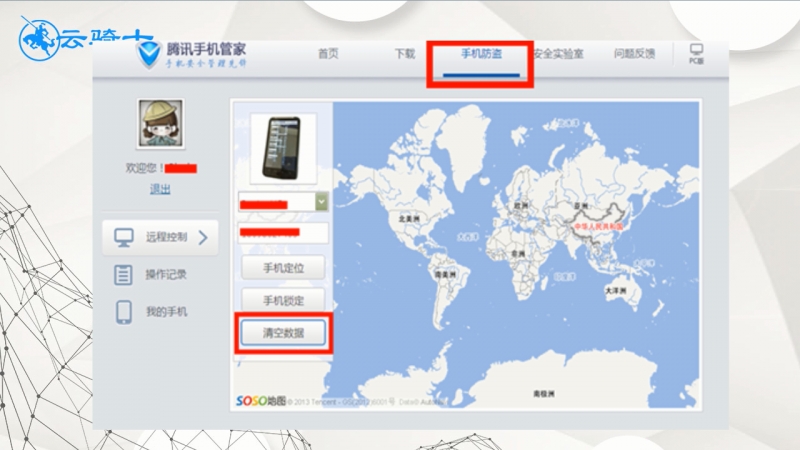Click the 腾讯手机管家 title text
Image resolution: width=800 pixels, height=450 pixels.
pos(206,49)
